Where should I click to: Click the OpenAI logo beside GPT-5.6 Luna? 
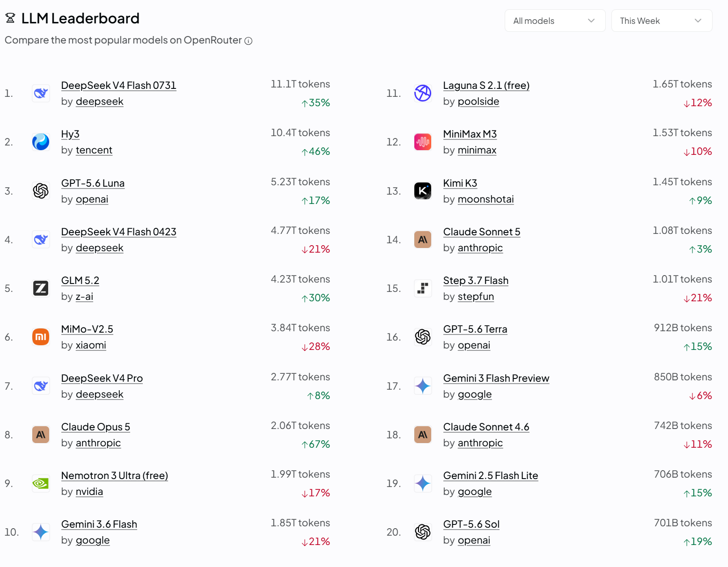pyautogui.click(x=41, y=191)
